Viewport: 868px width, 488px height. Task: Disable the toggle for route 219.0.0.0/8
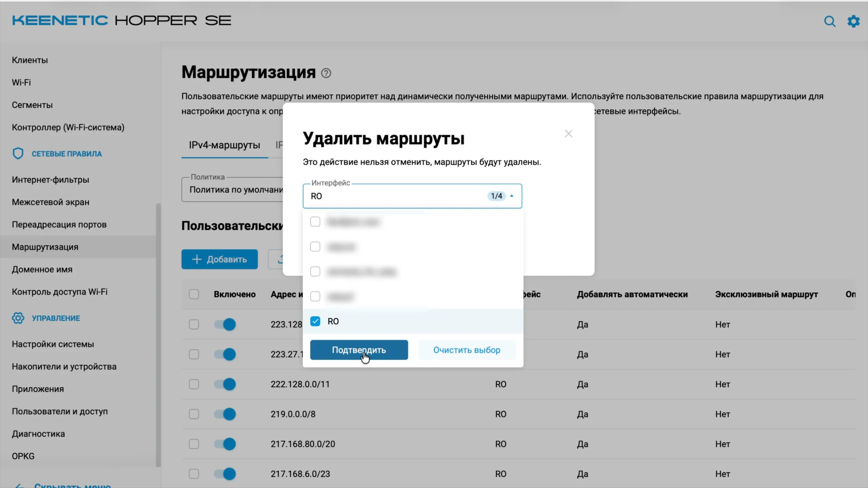(225, 414)
